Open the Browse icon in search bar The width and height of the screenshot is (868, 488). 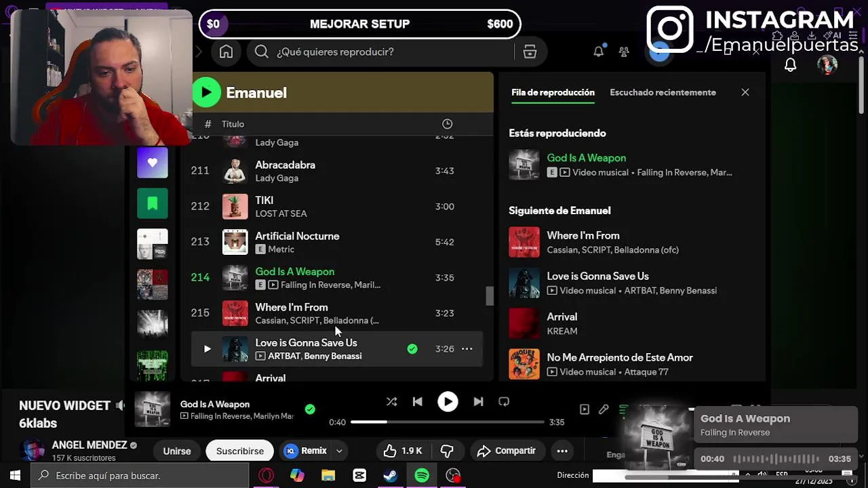(x=530, y=52)
